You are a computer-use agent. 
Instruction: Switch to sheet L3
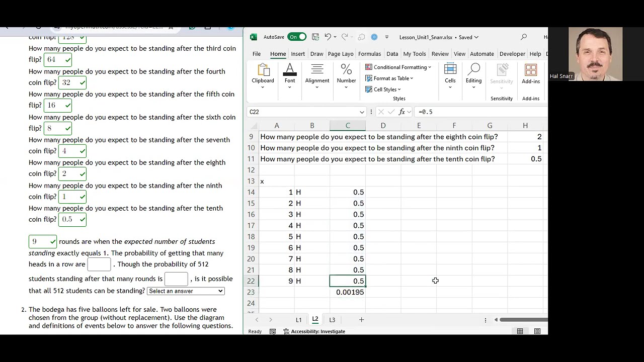coord(332,320)
